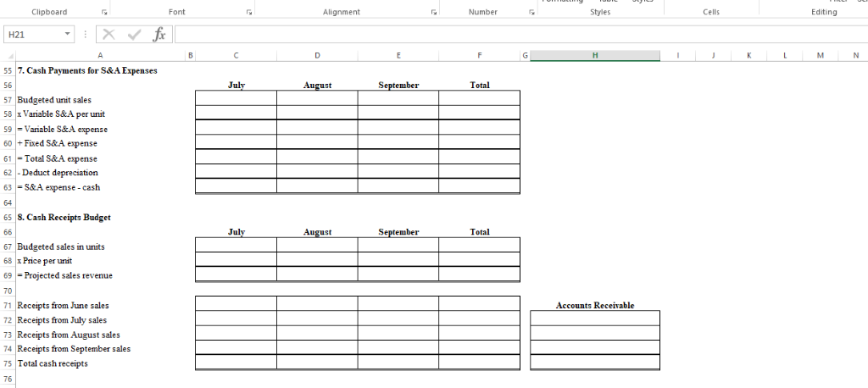Select July cell for Receipts from June sales

[236, 303]
